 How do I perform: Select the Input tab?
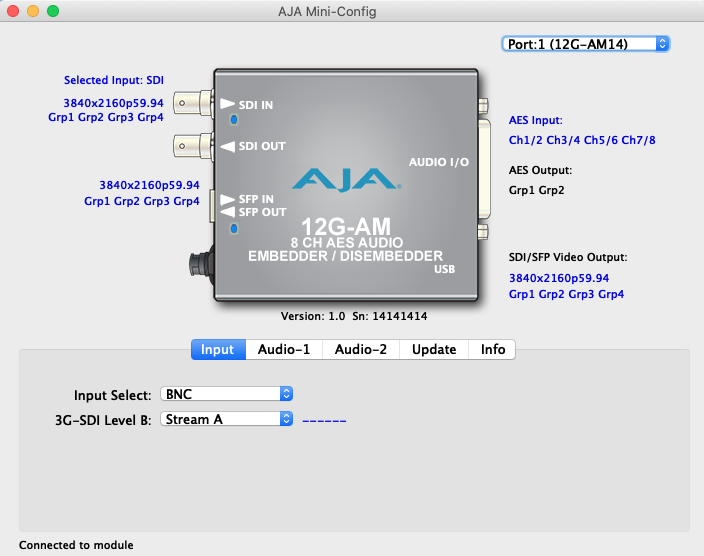pos(217,349)
